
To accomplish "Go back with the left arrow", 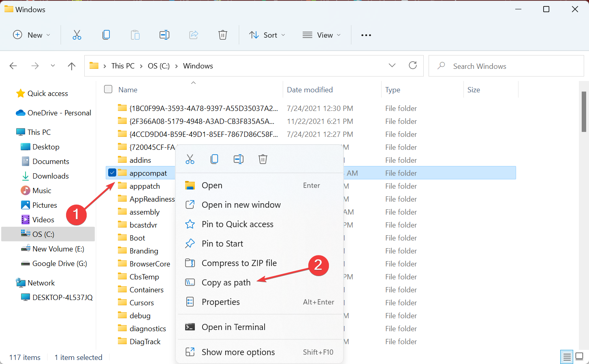I will pos(13,66).
